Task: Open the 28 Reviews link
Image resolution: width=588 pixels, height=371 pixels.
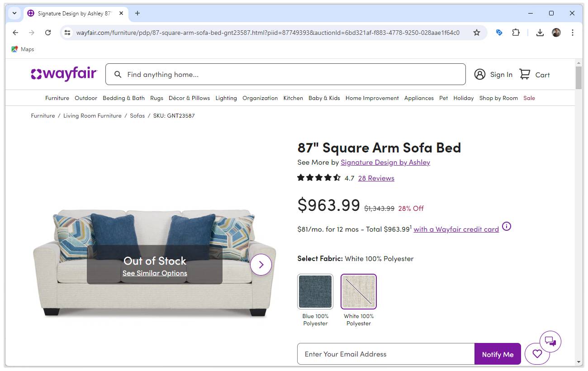Action: tap(376, 178)
